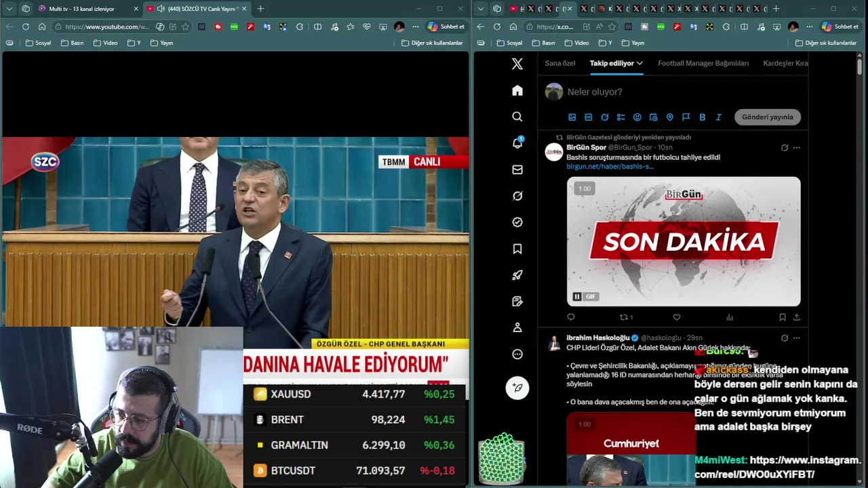Image resolution: width=868 pixels, height=488 pixels.
Task: Click Sohbet et in the YouTube window
Action: tap(446, 26)
